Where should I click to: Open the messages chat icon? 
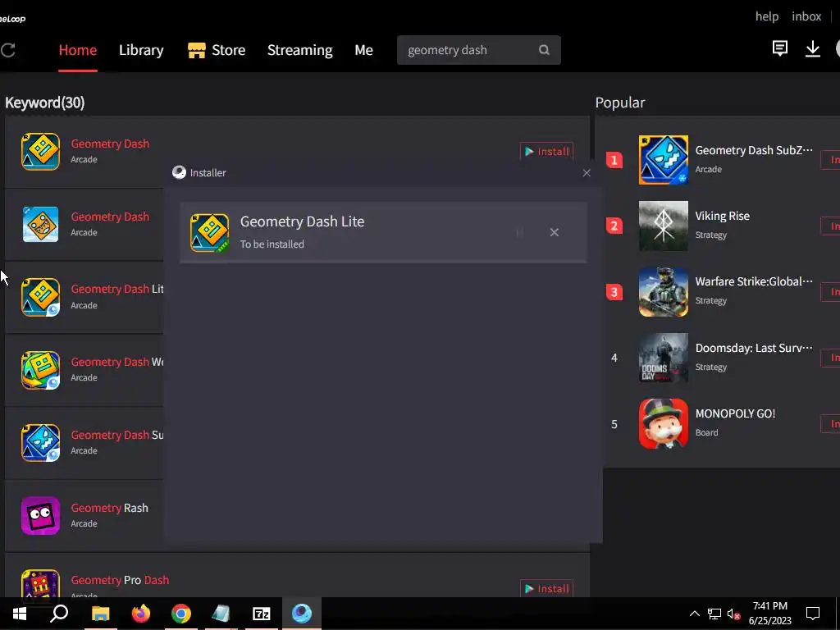coord(779,48)
